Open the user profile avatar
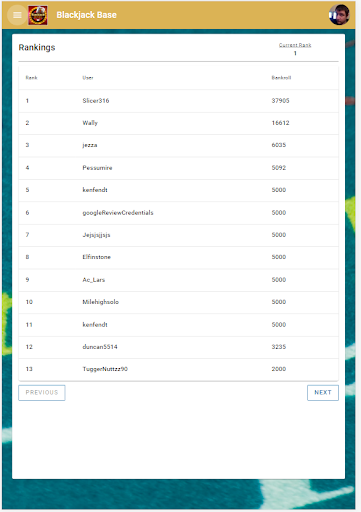 point(339,15)
